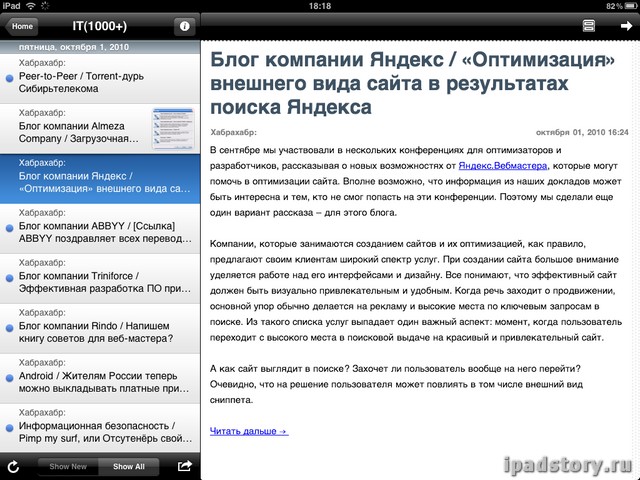Tap the unread blue dot on the ABBYY article
Screen dimensions: 640x480
pyautogui.click(x=9, y=229)
